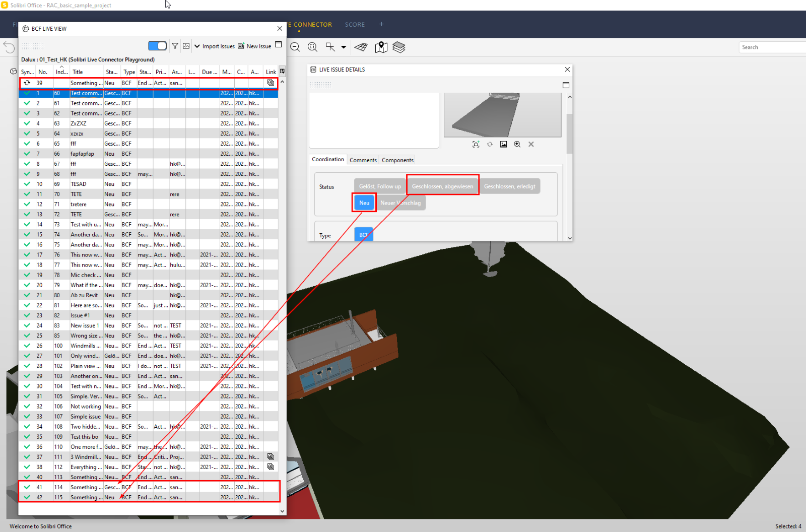
Task: Sort by the Due column header
Action: (210, 72)
